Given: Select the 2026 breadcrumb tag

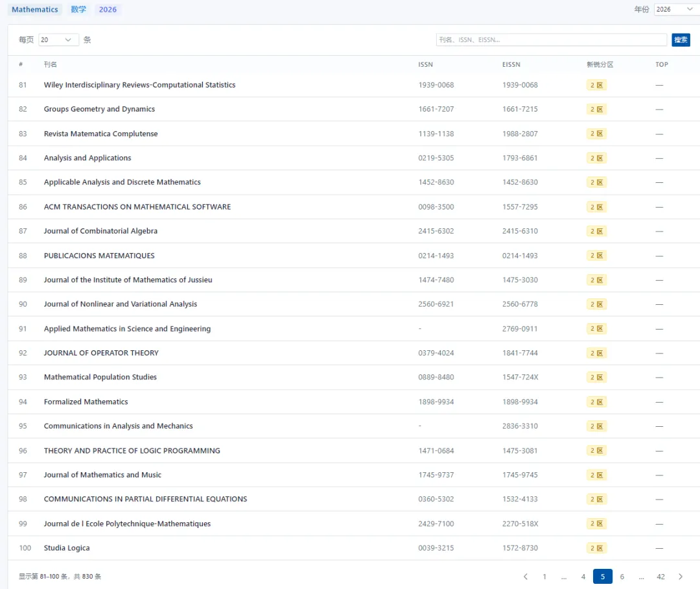Looking at the screenshot, I should [108, 9].
